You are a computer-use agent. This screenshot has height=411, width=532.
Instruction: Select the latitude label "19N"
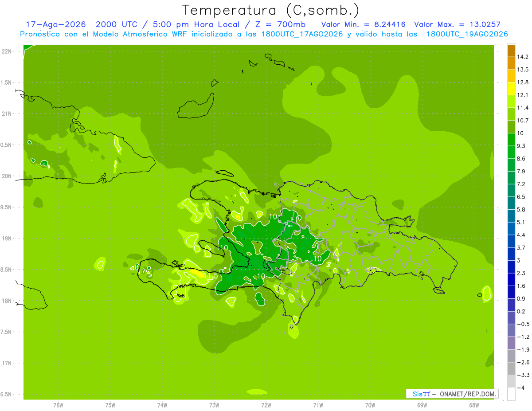click(6, 239)
